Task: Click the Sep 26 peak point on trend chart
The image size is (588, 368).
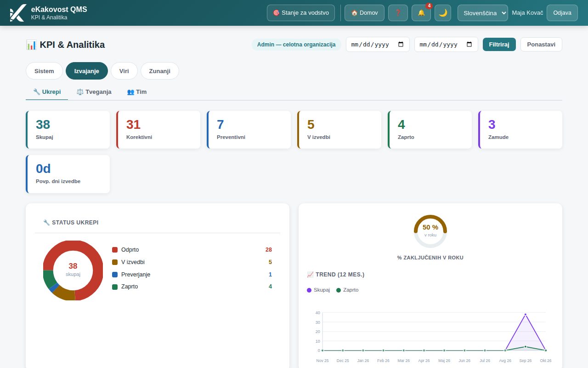Action: coord(525,315)
